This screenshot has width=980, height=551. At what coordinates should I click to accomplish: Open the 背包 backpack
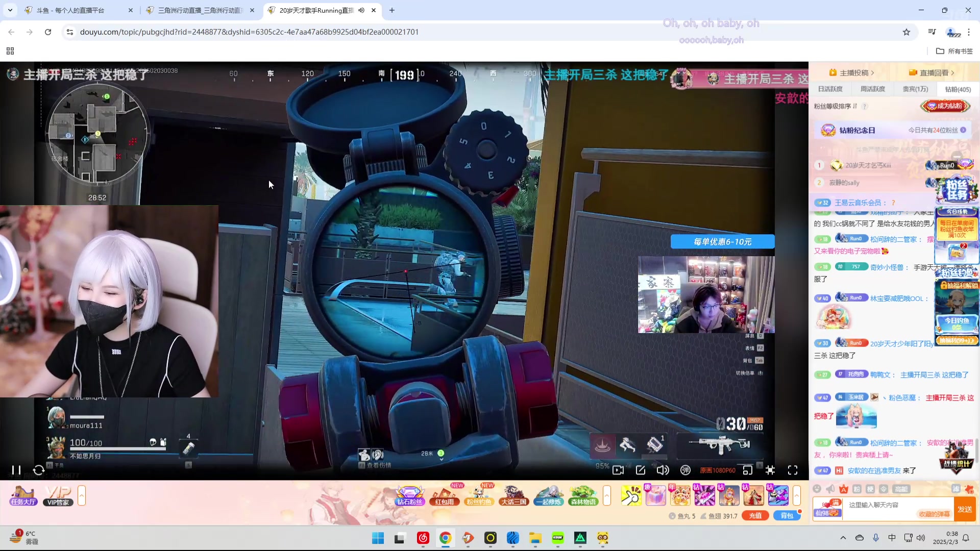(x=787, y=516)
